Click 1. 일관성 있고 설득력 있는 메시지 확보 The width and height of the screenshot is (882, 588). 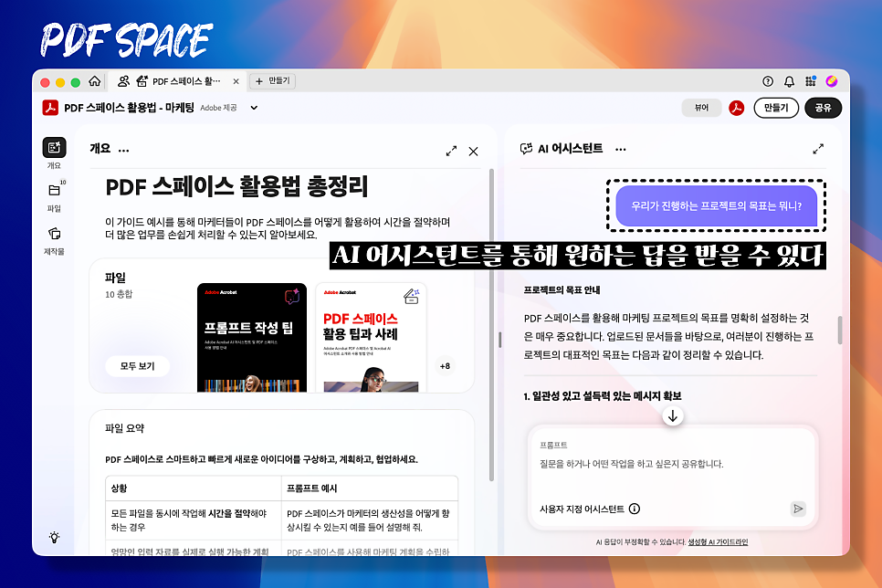603,396
